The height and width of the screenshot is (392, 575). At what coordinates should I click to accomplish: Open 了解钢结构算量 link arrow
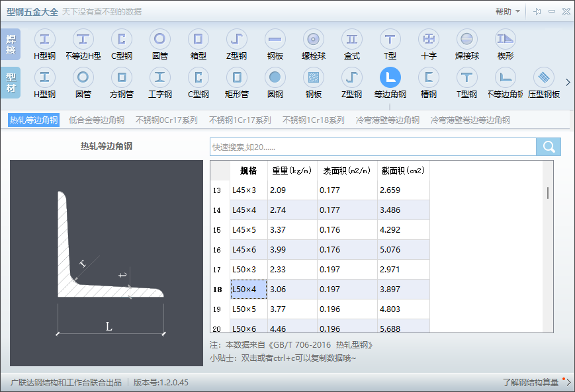tap(568, 383)
